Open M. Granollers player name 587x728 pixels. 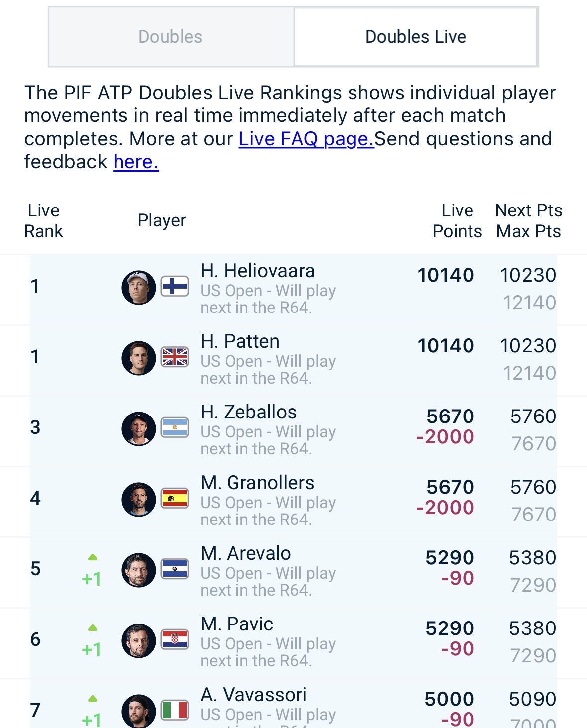click(257, 483)
